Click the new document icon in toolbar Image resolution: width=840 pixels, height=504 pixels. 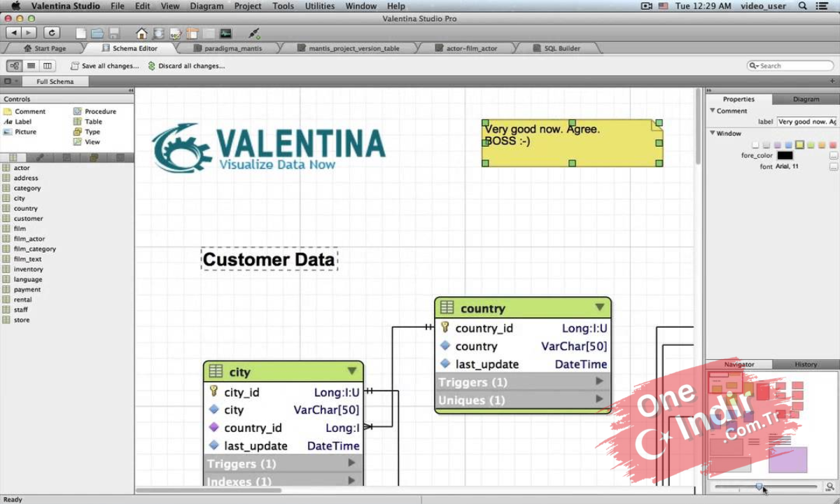(81, 33)
